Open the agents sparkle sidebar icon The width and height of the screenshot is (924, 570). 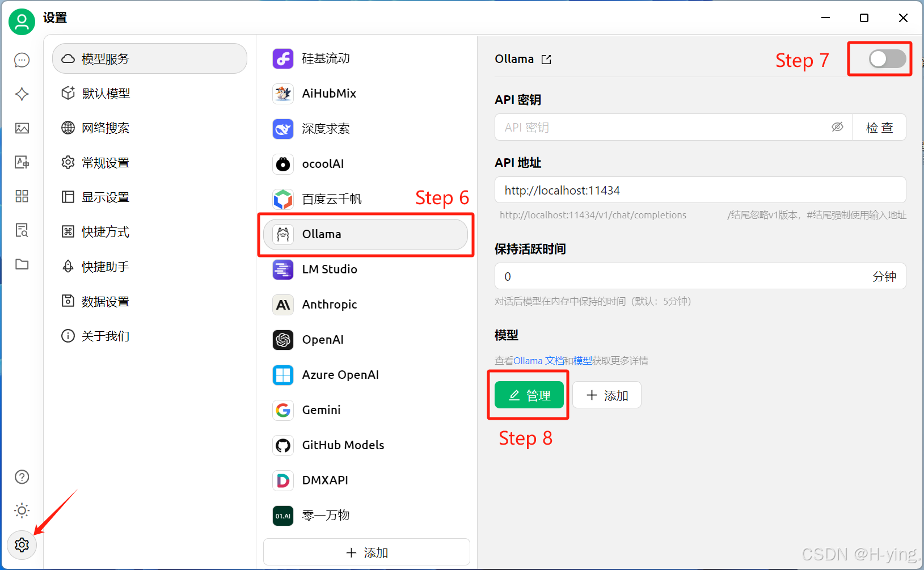22,94
